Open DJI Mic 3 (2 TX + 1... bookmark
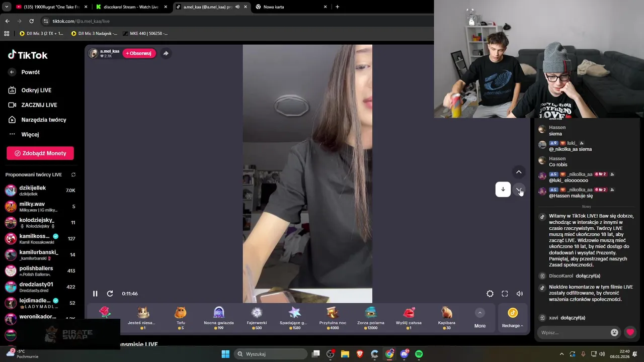Screen dimensions: 644x362 pos(41,34)
